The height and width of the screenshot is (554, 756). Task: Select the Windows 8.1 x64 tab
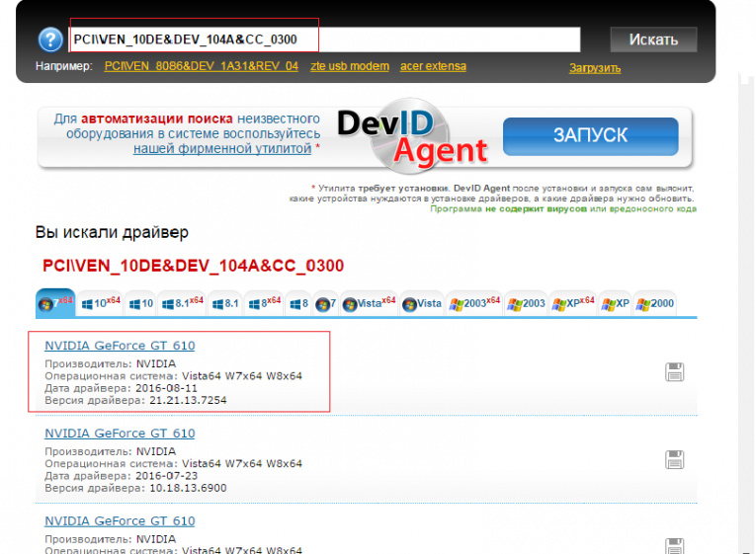[x=182, y=303]
